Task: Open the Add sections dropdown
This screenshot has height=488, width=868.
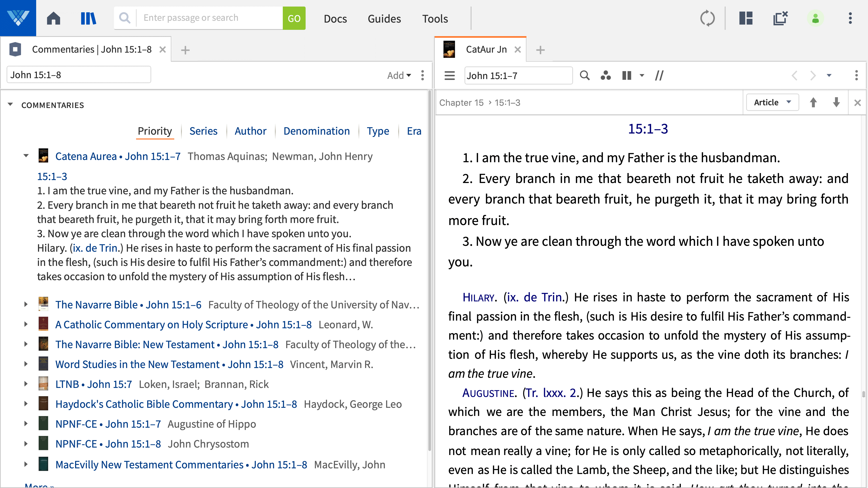Action: [399, 75]
